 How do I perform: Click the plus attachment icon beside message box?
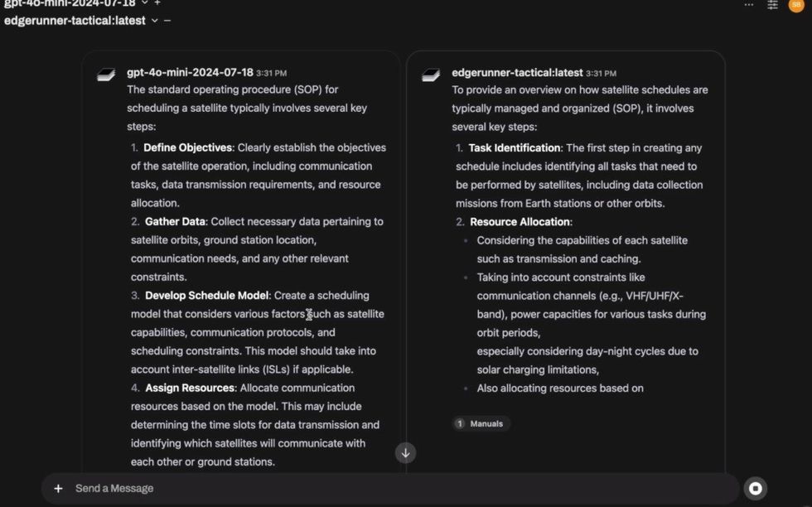pyautogui.click(x=58, y=489)
